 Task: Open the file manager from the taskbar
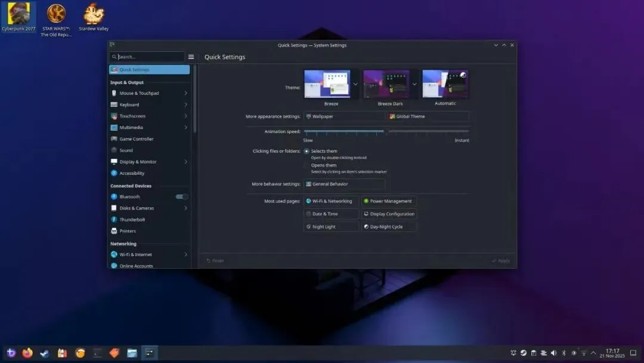pos(132,353)
